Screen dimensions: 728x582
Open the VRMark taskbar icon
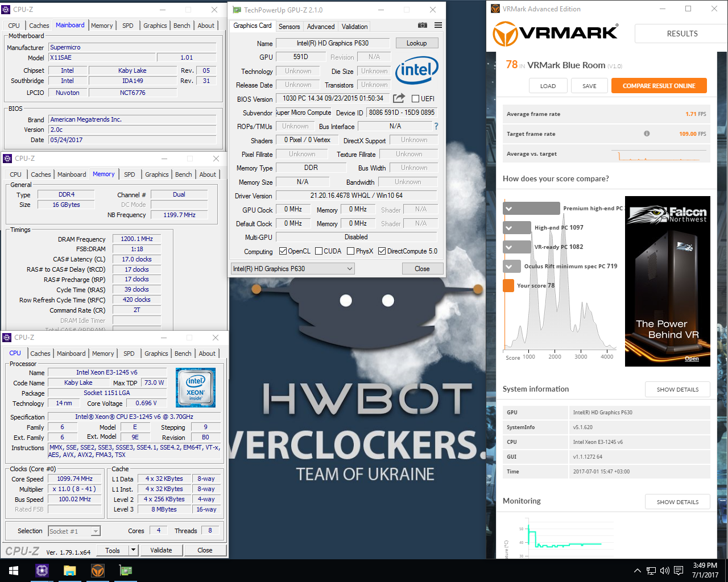click(98, 571)
